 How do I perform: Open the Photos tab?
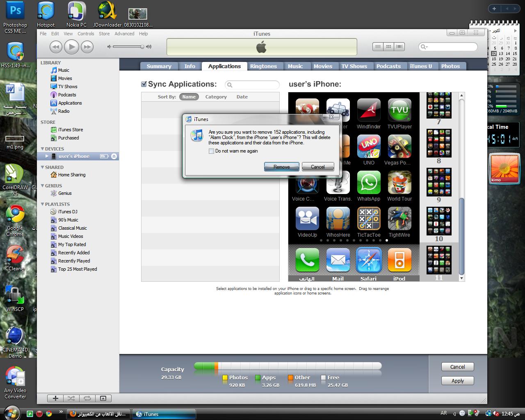(451, 66)
